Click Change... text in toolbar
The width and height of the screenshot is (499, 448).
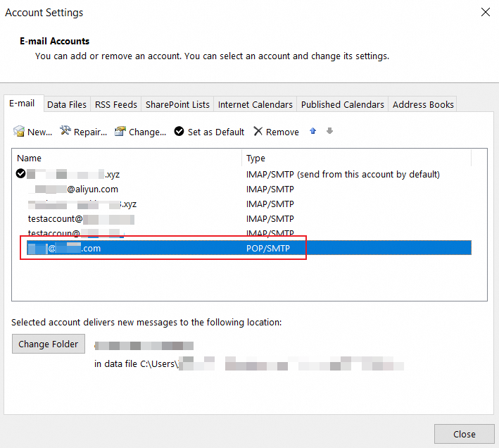(x=147, y=132)
